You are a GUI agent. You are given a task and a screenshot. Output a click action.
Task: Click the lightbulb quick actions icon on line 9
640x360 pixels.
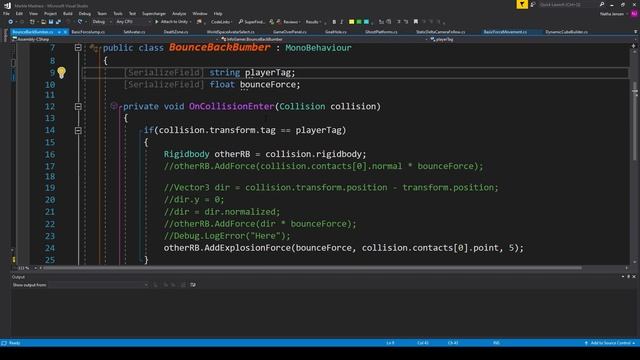coord(61,73)
